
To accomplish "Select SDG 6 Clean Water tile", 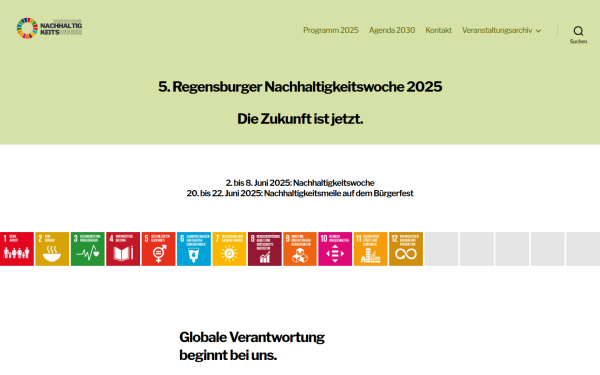I will (x=194, y=249).
